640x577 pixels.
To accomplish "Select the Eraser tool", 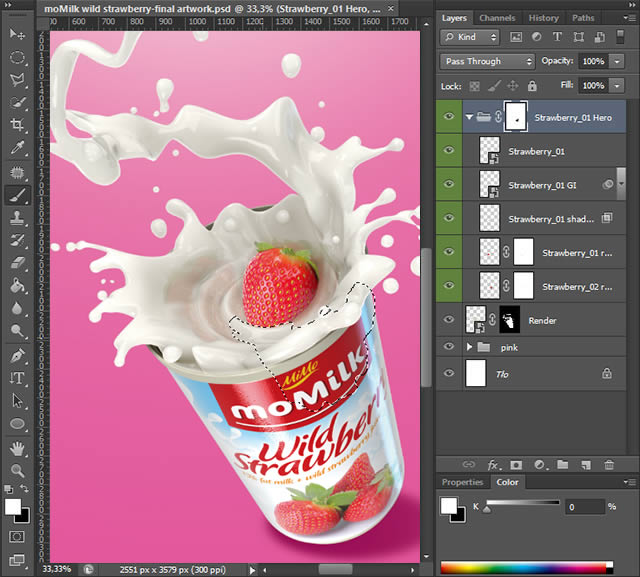I will [x=17, y=263].
